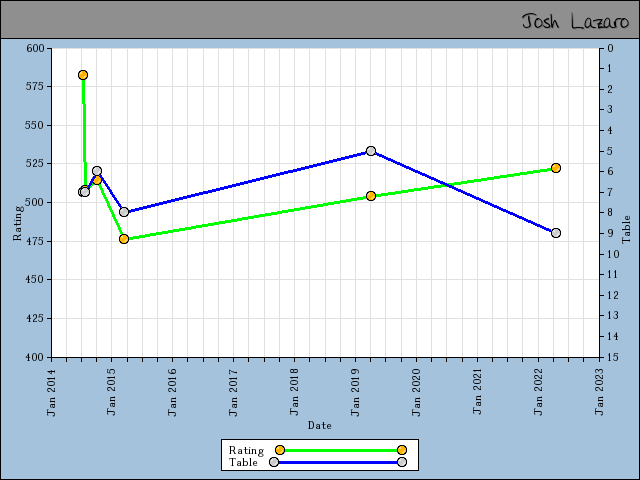Click the gray Table point in 2019

point(371,151)
